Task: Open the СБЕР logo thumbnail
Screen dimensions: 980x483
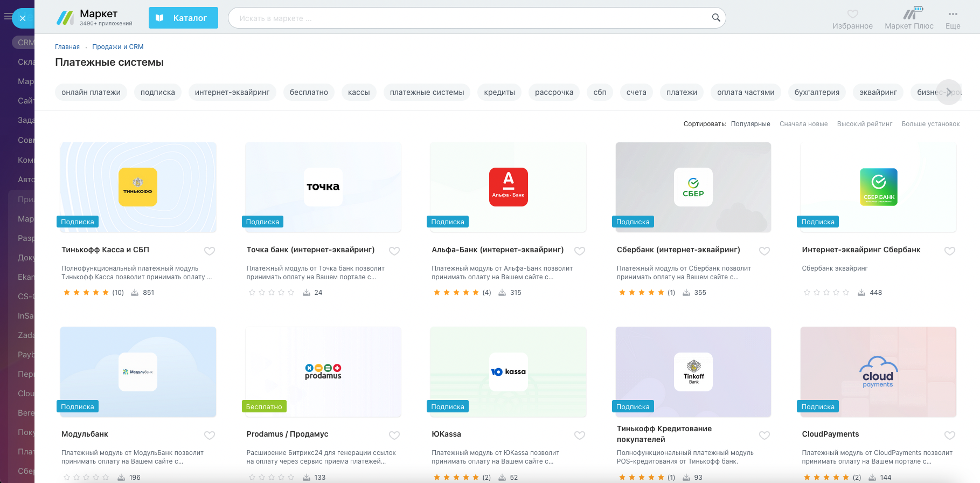Action: (693, 187)
